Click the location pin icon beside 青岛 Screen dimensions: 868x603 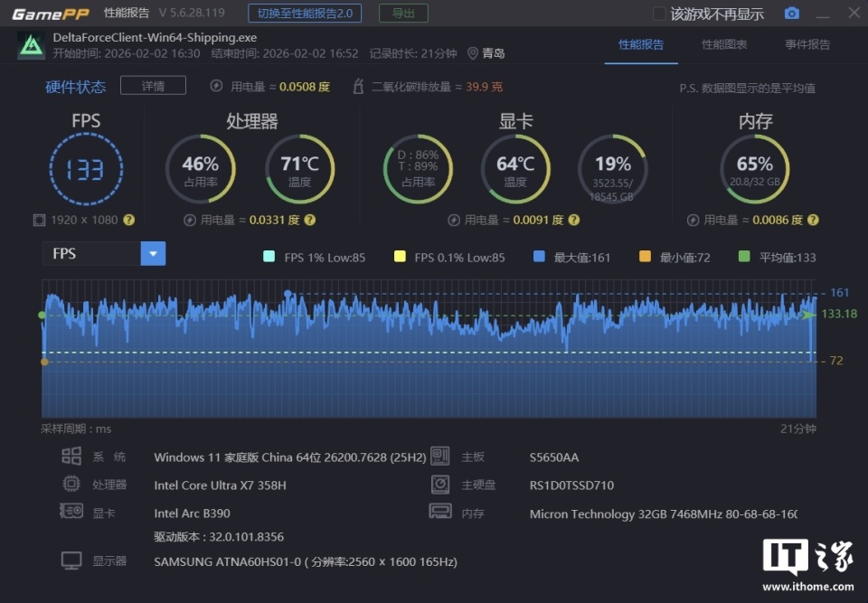click(473, 53)
